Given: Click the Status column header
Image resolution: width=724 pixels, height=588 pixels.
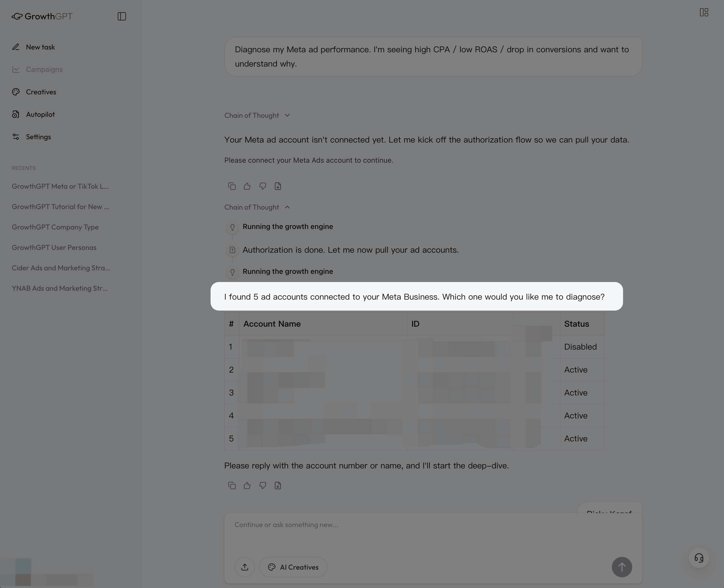Looking at the screenshot, I should (x=577, y=324).
